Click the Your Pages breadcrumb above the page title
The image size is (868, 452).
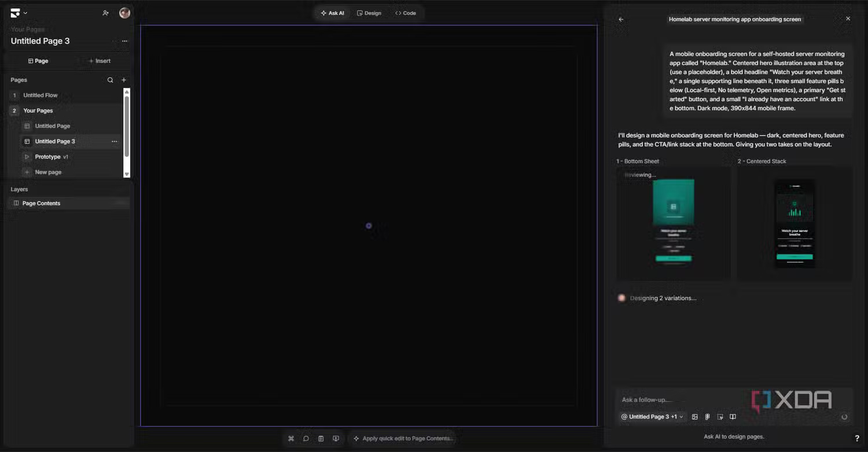pos(27,29)
